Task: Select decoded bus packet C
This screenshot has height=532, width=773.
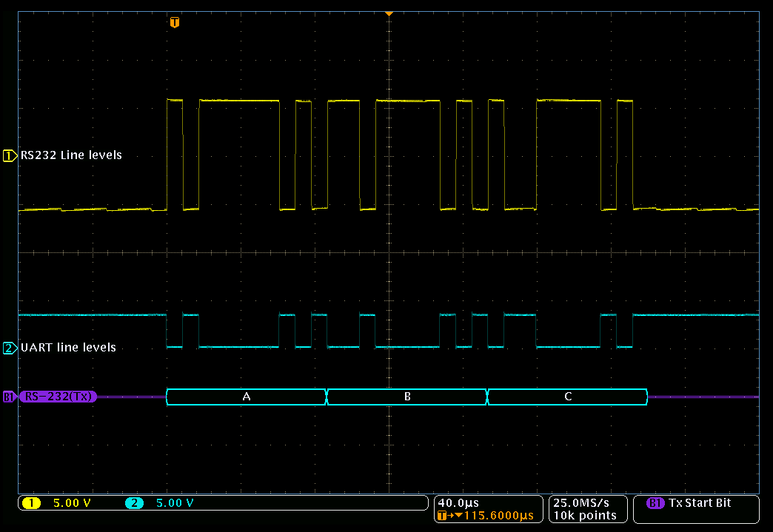Action: (x=568, y=397)
